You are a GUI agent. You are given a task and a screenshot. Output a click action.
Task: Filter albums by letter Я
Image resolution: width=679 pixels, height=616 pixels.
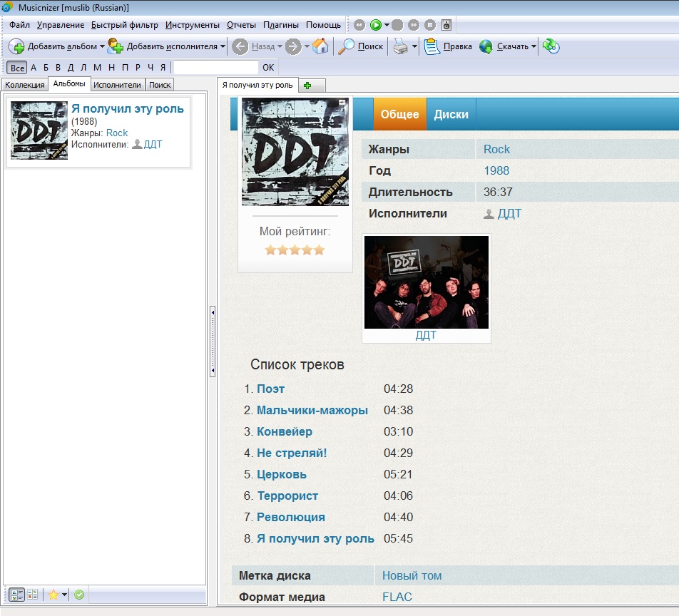coord(163,68)
